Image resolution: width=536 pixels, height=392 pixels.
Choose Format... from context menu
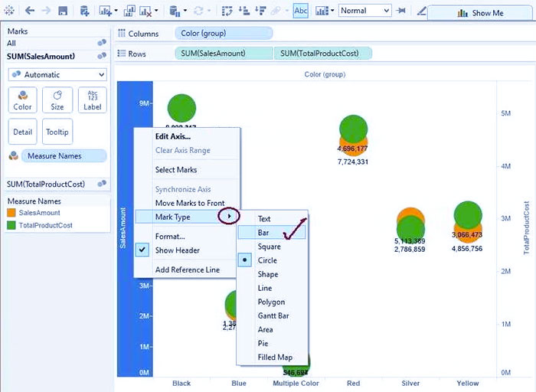click(187, 236)
